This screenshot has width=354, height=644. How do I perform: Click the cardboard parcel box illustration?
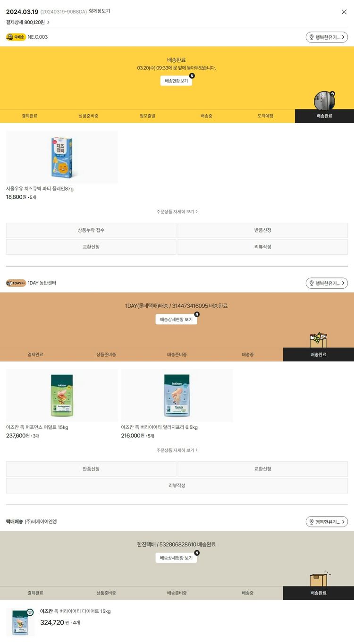pos(320,579)
